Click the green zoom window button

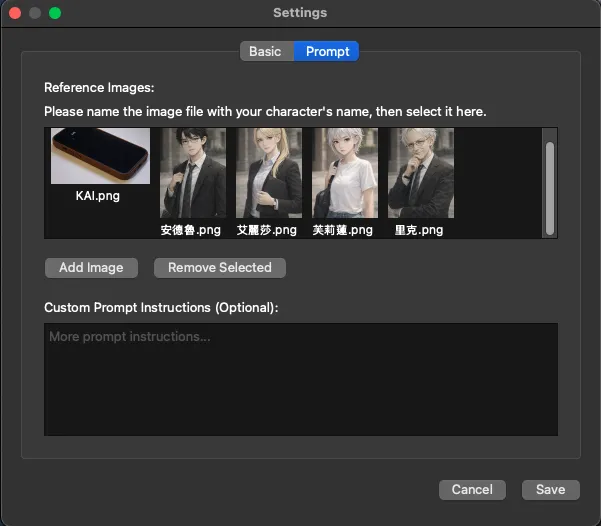(55, 13)
